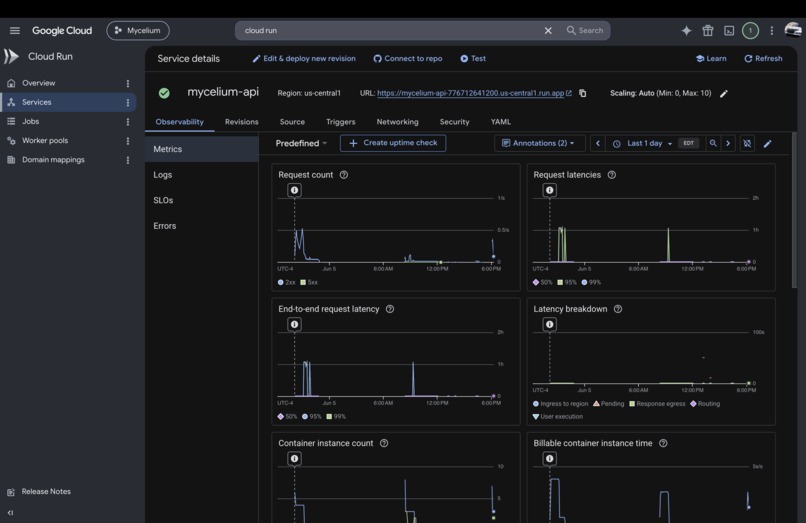
Task: Open Billable container instance time help icon
Action: coord(663,443)
